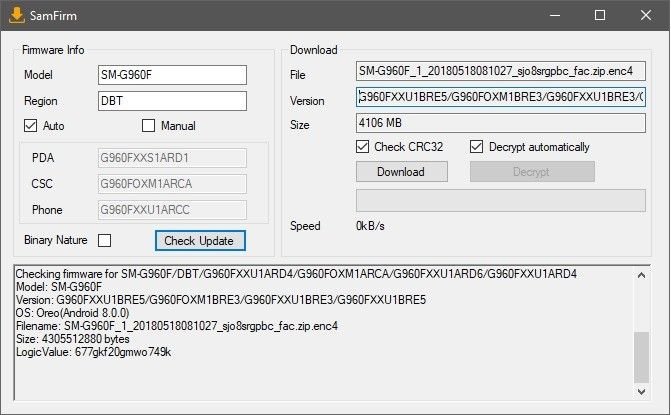
Task: Click the 'Filename: SM-G960F_1_20180518081027' log line
Action: pyautogui.click(x=177, y=326)
